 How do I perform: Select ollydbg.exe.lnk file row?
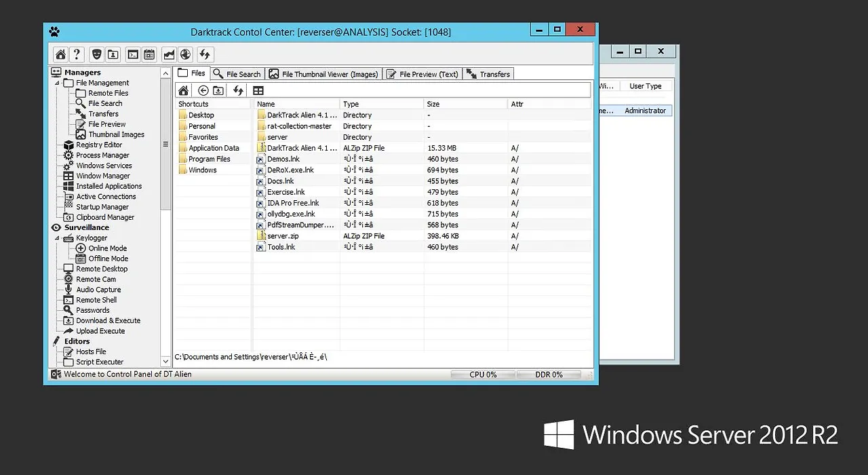(423, 214)
